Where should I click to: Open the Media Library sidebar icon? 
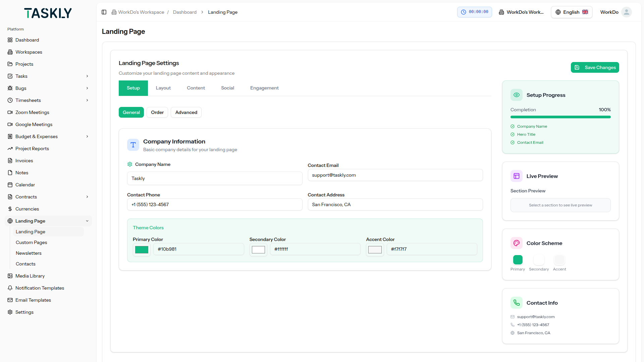(x=10, y=276)
